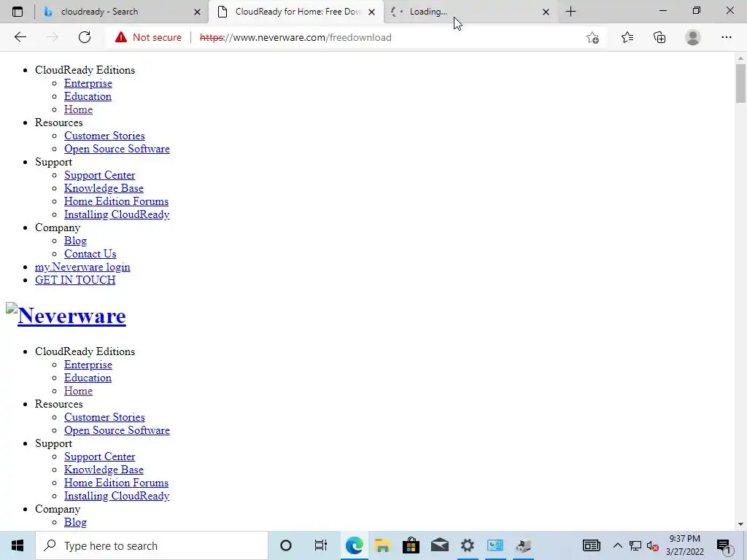Open the second Knowledge Base link below logo
The width and height of the screenshot is (747, 560).
click(x=104, y=470)
